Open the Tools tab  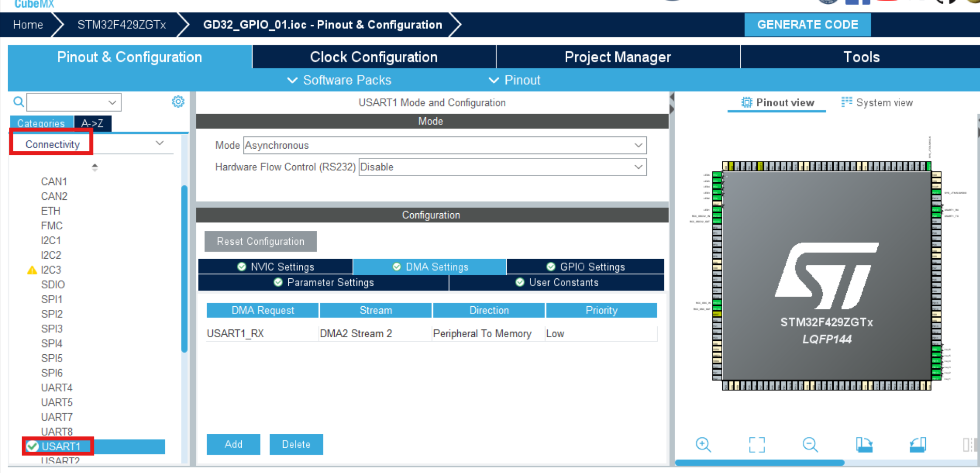861,57
